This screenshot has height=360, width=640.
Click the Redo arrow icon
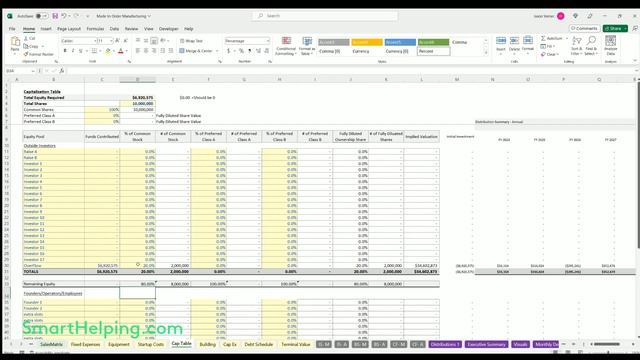coord(76,16)
